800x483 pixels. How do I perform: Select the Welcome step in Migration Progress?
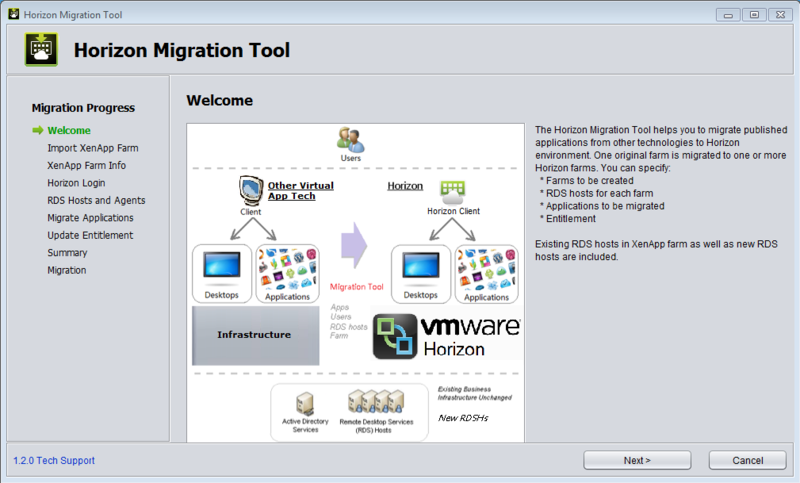pyautogui.click(x=69, y=131)
